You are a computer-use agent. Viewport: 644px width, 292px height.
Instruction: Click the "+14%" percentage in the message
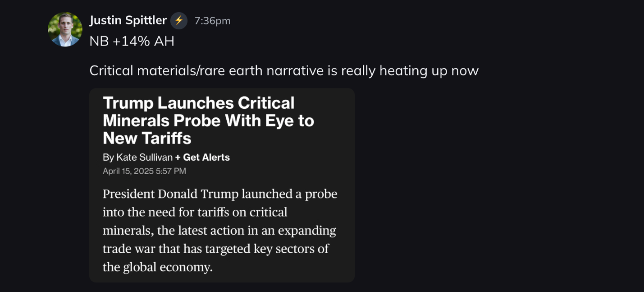[x=131, y=41]
